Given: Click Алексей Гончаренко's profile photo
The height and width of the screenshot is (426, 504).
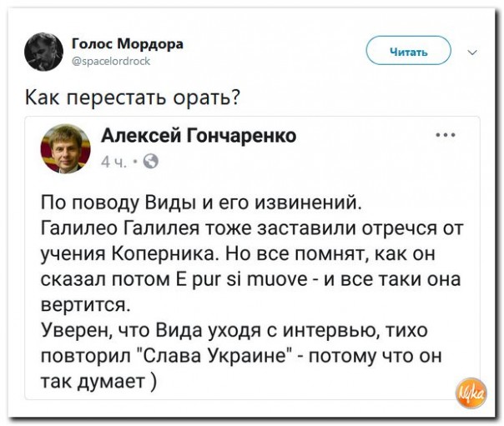Looking at the screenshot, I should tap(60, 150).
